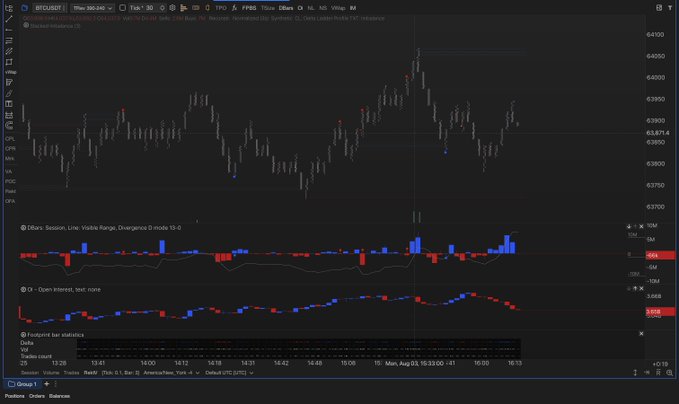Open the Balances tab
Screen dimensions: 679x404
click(60, 396)
